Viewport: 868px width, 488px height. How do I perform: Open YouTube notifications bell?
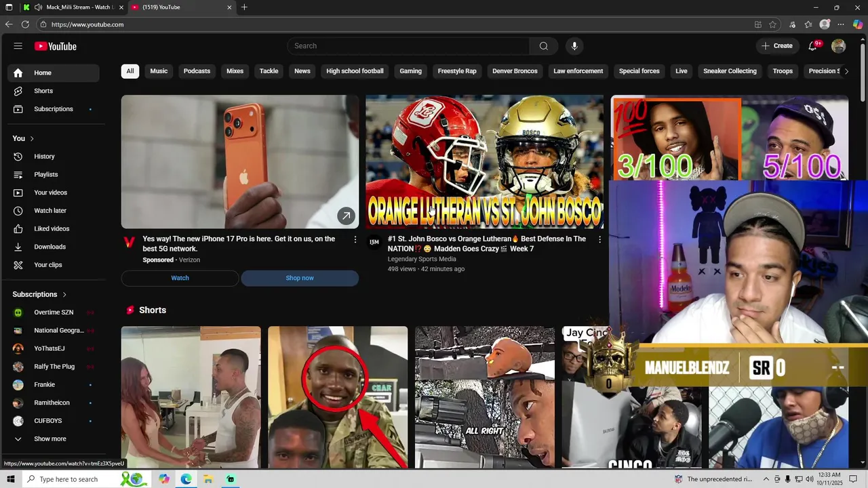pyautogui.click(x=812, y=46)
